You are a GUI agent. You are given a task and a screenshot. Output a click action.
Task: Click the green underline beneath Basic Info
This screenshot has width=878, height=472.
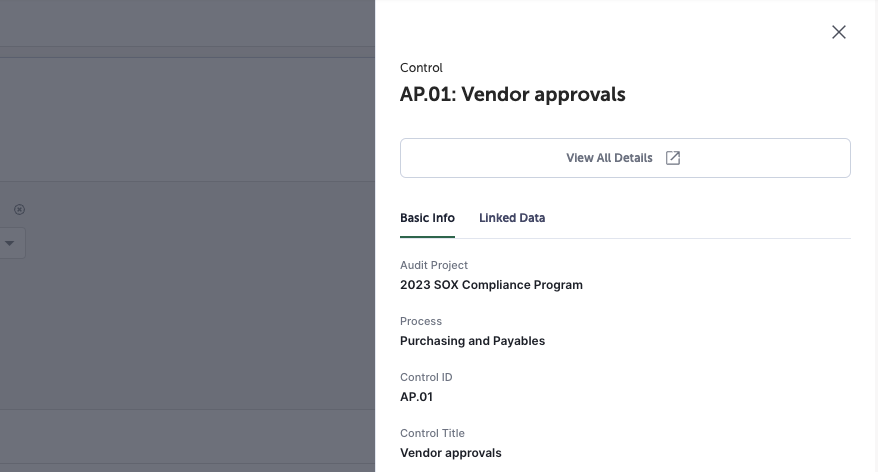click(427, 237)
